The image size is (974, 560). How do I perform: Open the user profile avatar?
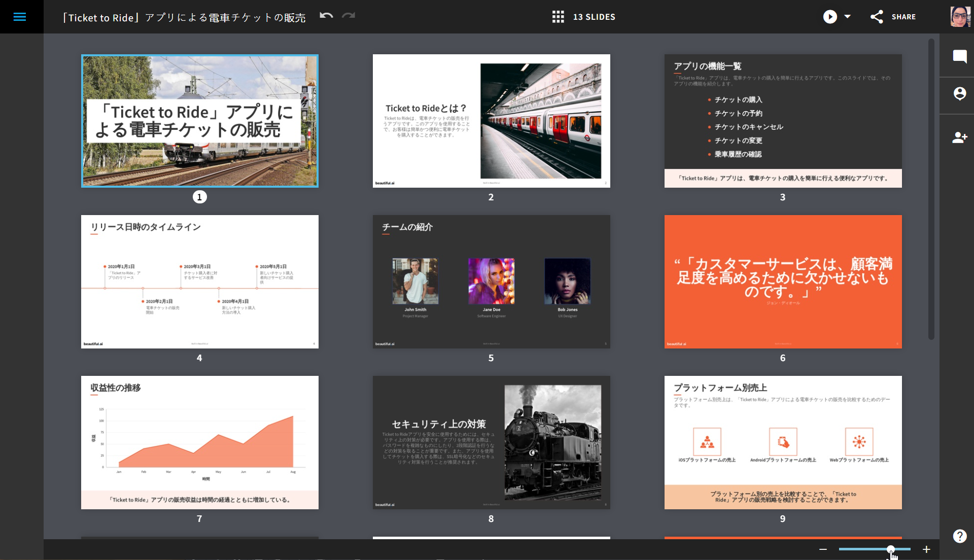pos(960,17)
